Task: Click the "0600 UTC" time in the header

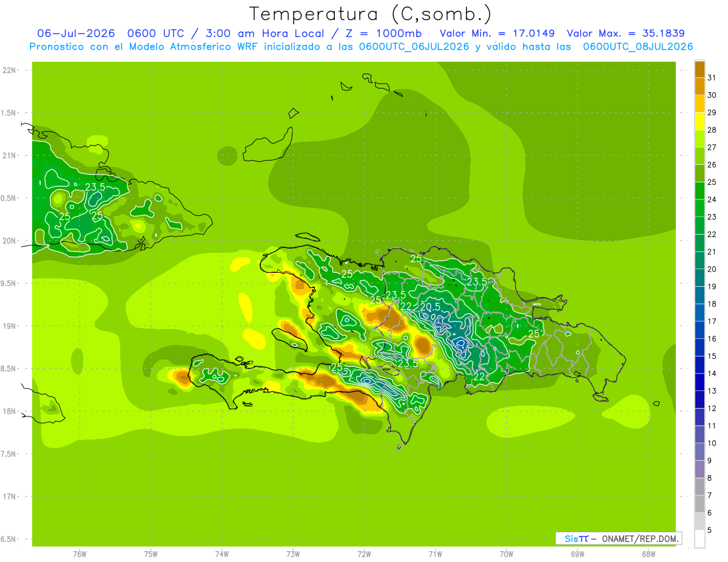Action: coord(156,33)
